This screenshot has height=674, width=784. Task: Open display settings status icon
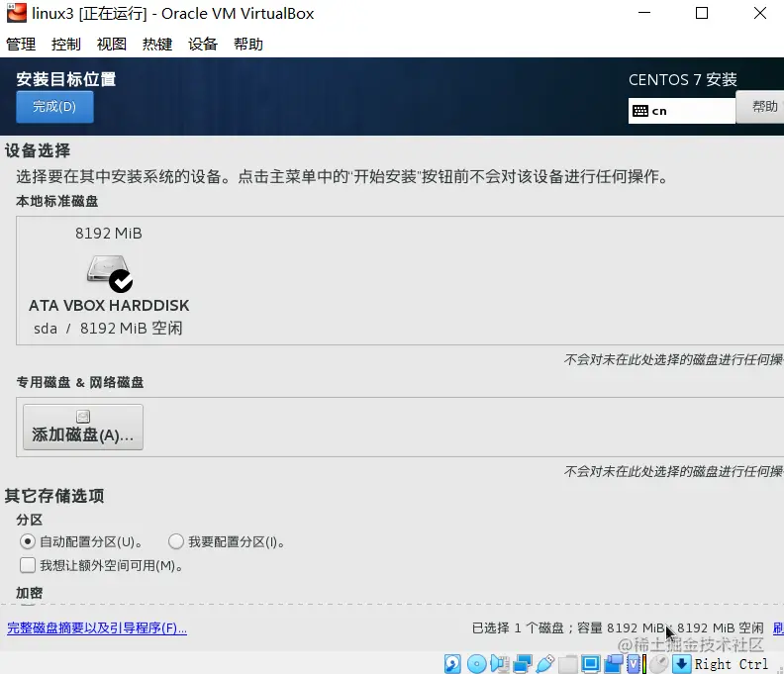pyautogui.click(x=591, y=664)
